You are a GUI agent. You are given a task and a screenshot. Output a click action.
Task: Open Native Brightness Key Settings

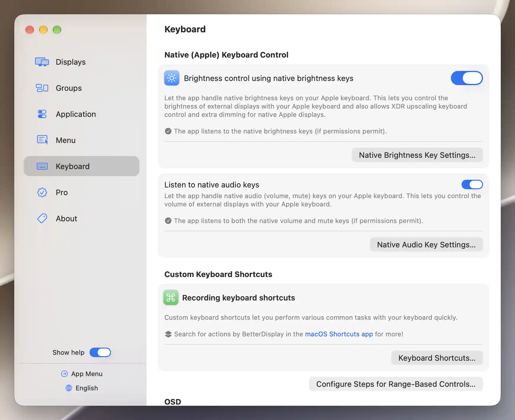pyautogui.click(x=417, y=155)
